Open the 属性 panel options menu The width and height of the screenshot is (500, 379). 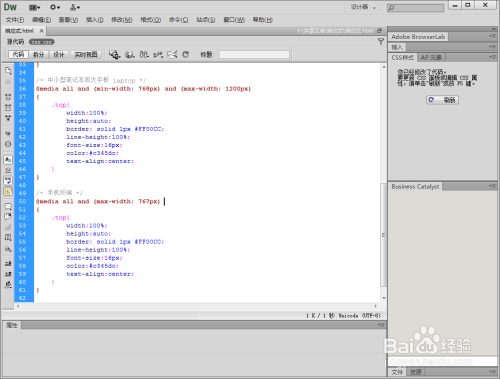[381, 324]
